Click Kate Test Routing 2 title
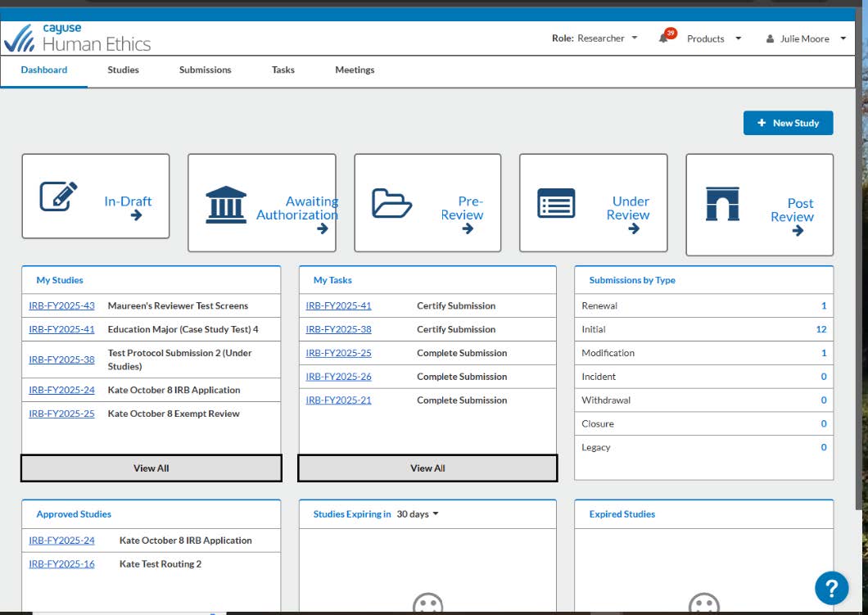The height and width of the screenshot is (615, 868). pos(160,564)
